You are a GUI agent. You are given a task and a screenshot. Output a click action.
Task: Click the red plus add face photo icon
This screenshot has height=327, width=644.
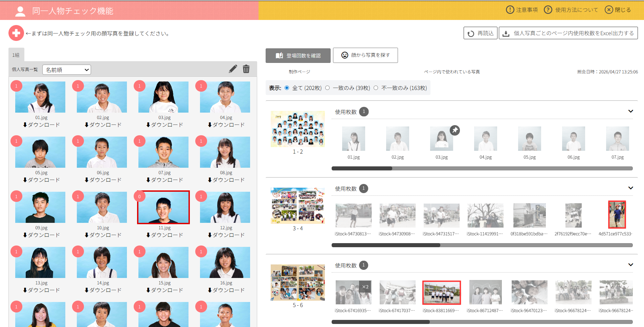pyautogui.click(x=16, y=33)
